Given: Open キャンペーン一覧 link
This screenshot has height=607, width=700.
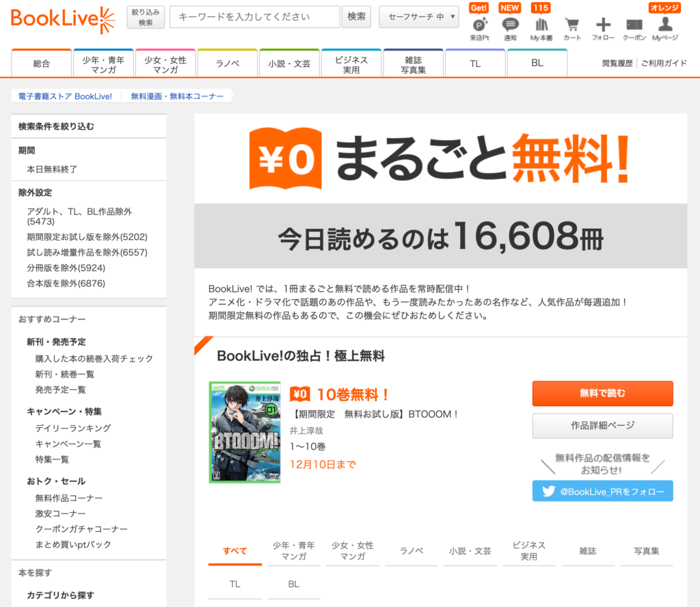Looking at the screenshot, I should coord(68,444).
